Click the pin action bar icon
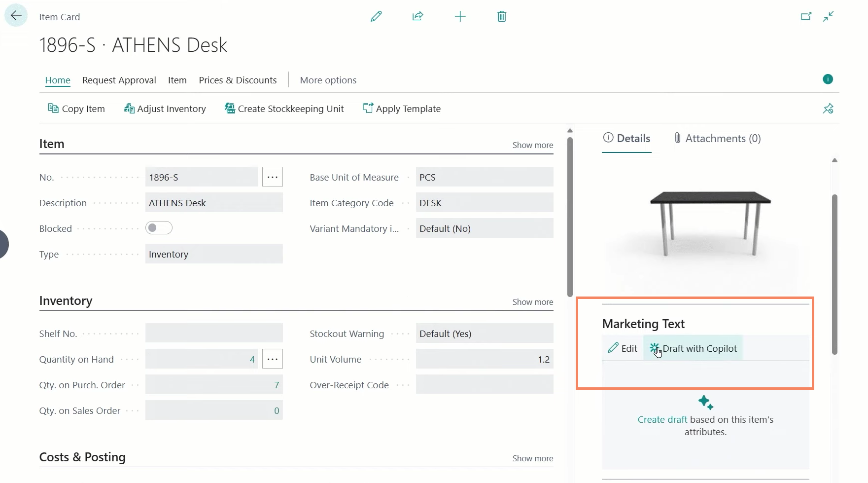The width and height of the screenshot is (868, 483). pyautogui.click(x=828, y=109)
